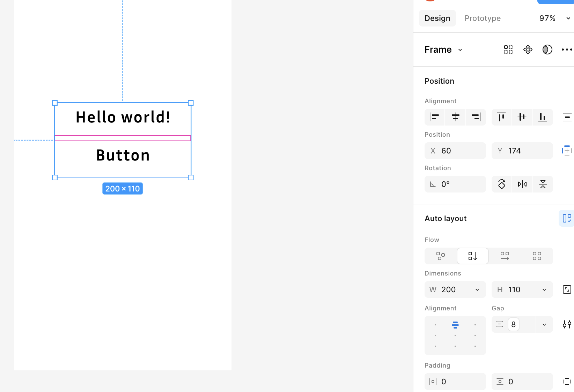Screen dimensions: 574x392
Task: Open the zoom percentage dropdown
Action: click(568, 18)
